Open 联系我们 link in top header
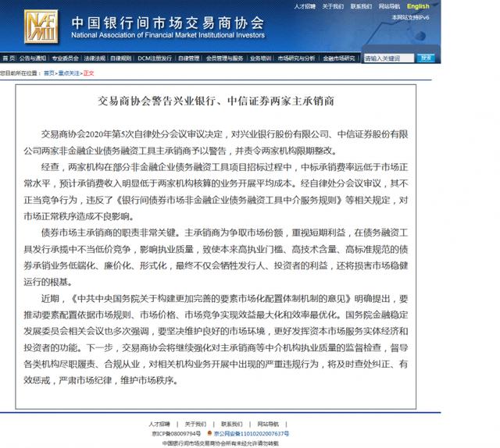Image resolution: width=500 pixels, height=448 pixels. [361, 6]
